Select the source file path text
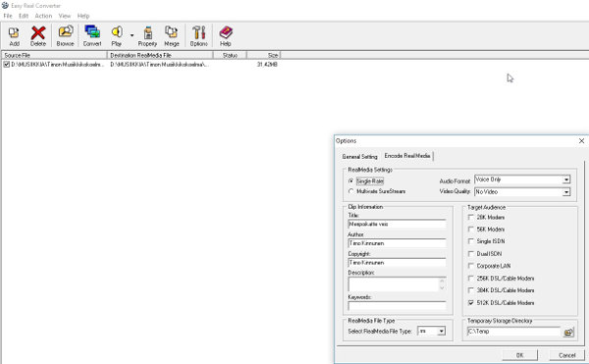Viewport: 589px width, 364px height. [x=57, y=65]
